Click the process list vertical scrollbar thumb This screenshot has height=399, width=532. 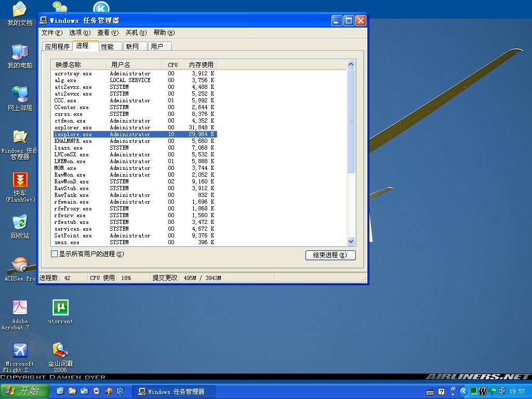point(351,121)
